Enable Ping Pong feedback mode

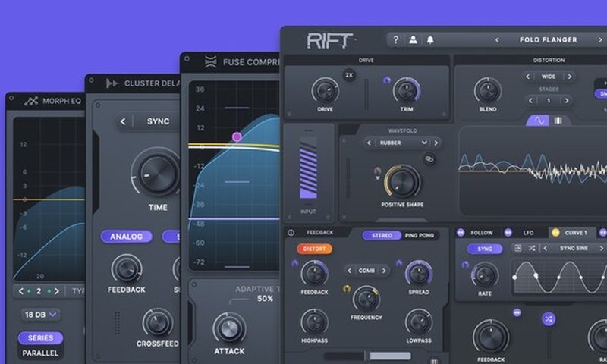419,235
